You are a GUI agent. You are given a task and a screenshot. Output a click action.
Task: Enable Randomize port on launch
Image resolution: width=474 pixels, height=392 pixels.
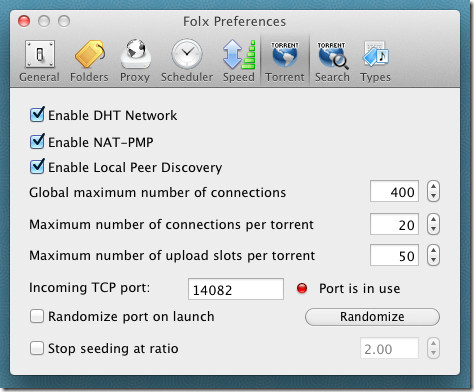click(37, 316)
